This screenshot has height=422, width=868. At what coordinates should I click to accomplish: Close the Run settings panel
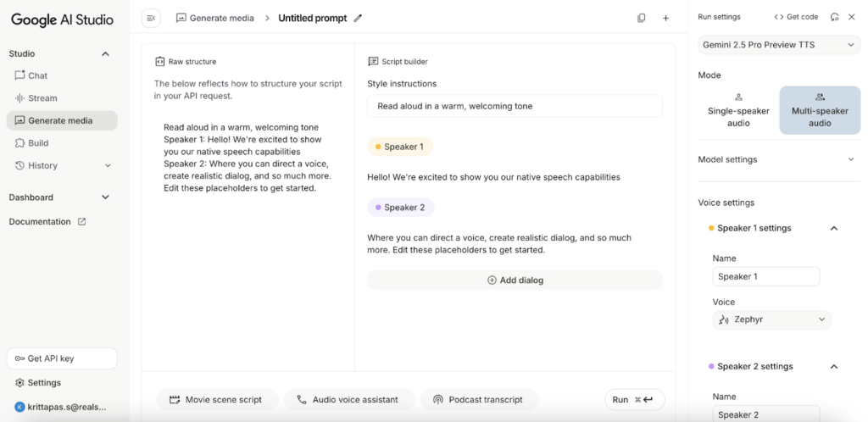click(x=852, y=17)
